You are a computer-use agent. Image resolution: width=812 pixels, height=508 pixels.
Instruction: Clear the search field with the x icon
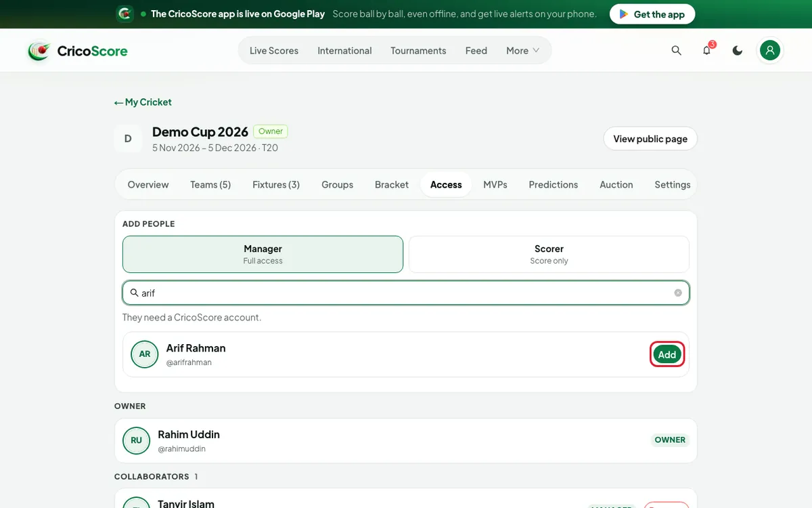coord(678,293)
